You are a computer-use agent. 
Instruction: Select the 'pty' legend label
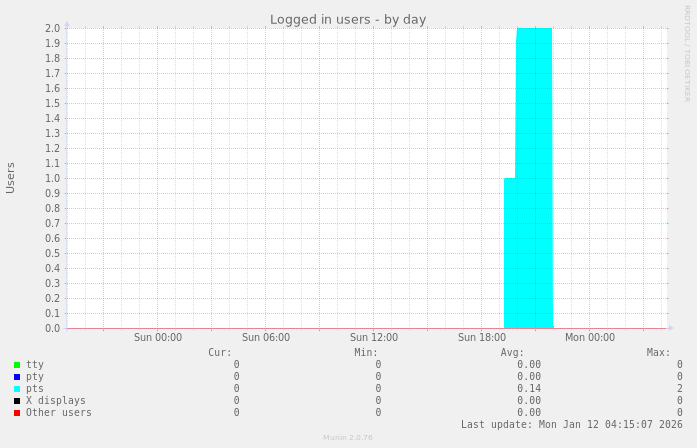pos(35,377)
